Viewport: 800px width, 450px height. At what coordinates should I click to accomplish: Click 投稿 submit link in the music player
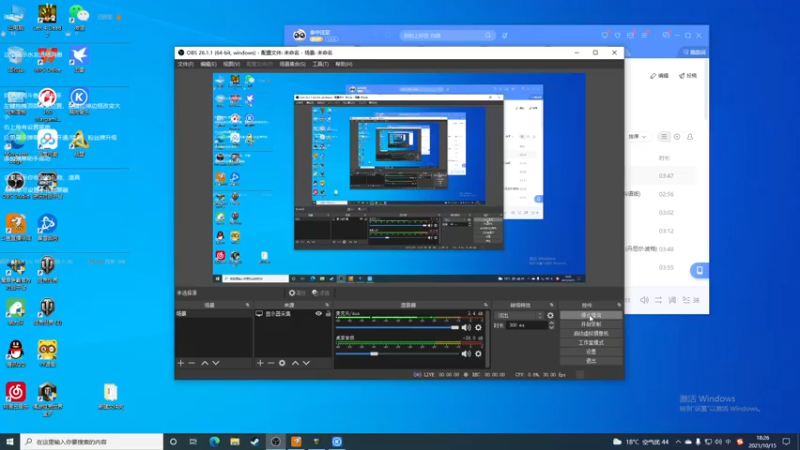[x=688, y=76]
